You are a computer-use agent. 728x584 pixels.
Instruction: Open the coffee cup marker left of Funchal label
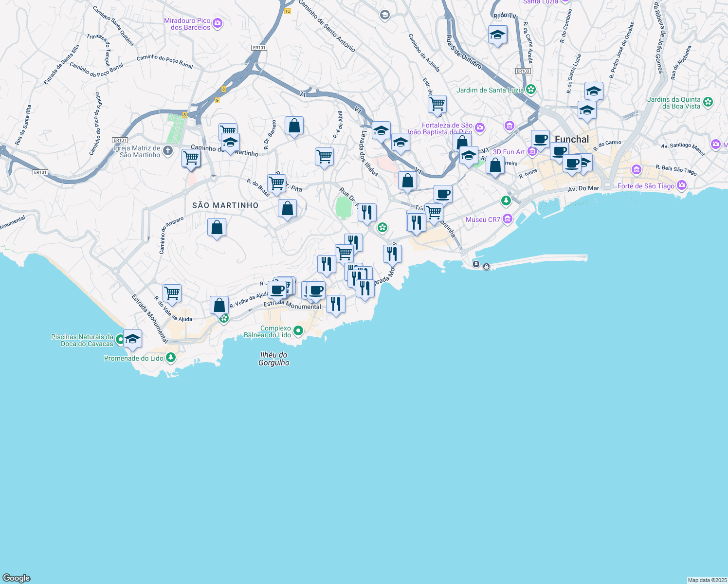(x=540, y=139)
